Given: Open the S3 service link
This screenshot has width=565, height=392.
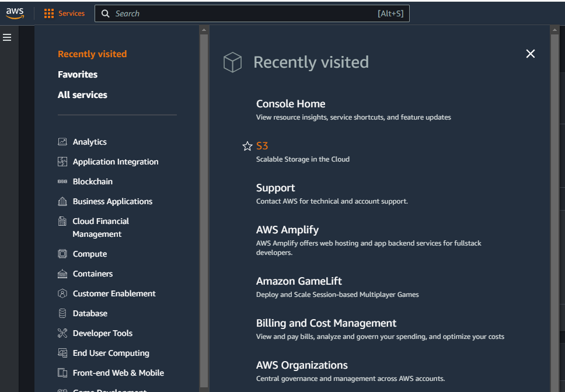Looking at the screenshot, I should (262, 146).
